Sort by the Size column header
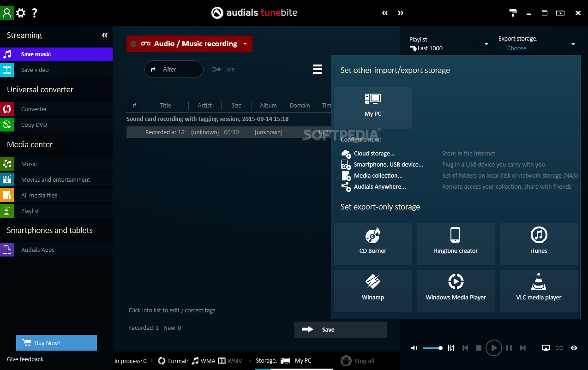Image resolution: width=588 pixels, height=370 pixels. 236,106
